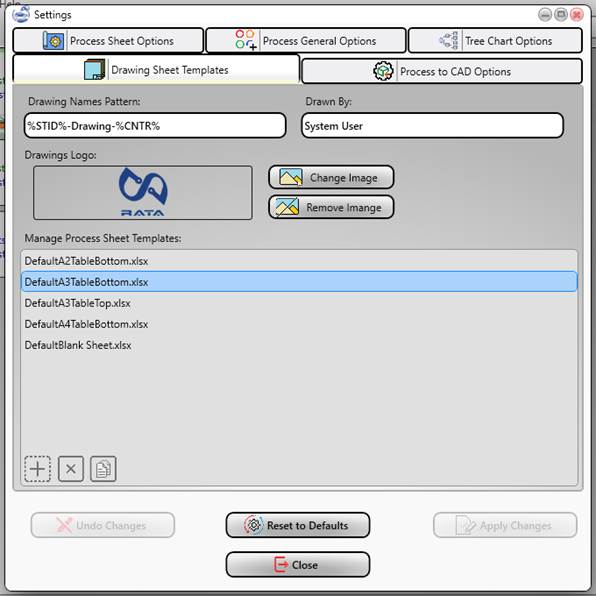596x596 pixels.
Task: Click the Reset to Defaults button
Action: [298, 525]
